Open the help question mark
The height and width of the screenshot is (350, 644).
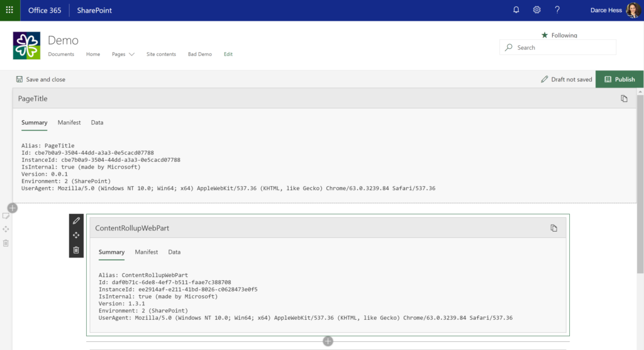(557, 10)
